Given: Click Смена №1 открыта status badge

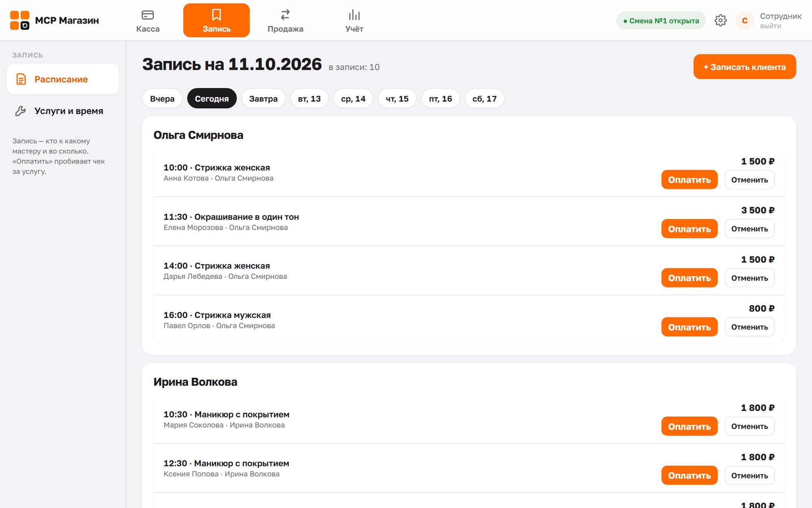Looking at the screenshot, I should (x=661, y=21).
